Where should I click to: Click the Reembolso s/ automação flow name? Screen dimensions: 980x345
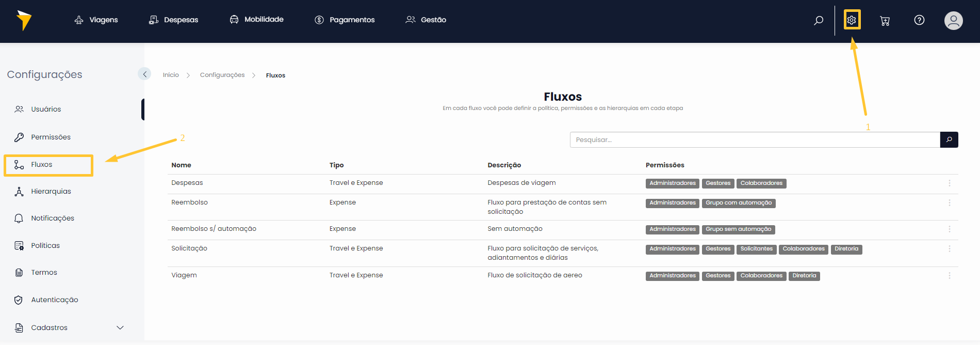point(214,229)
